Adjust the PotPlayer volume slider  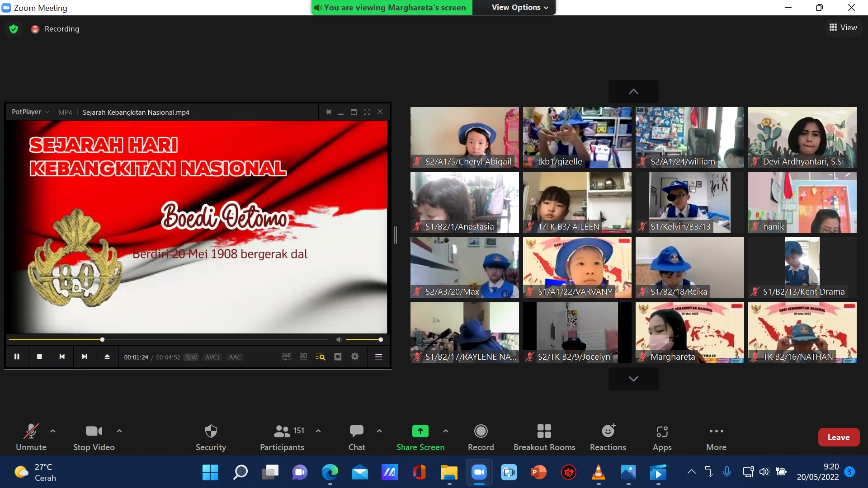[x=364, y=340]
